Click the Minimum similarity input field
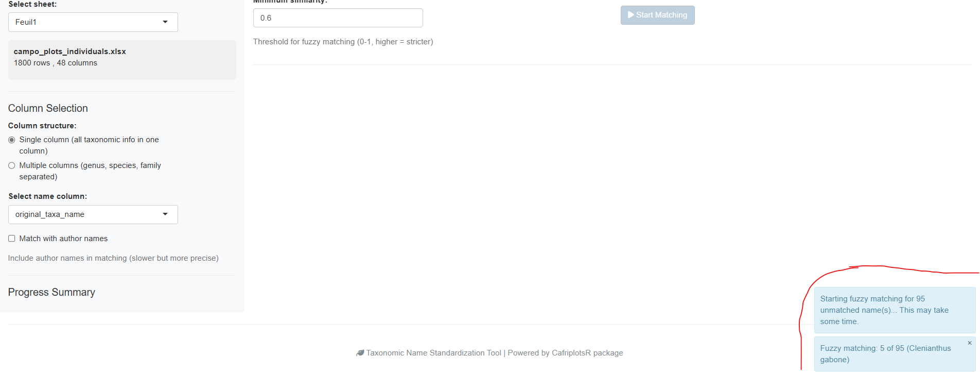This screenshot has height=372, width=980. [338, 18]
